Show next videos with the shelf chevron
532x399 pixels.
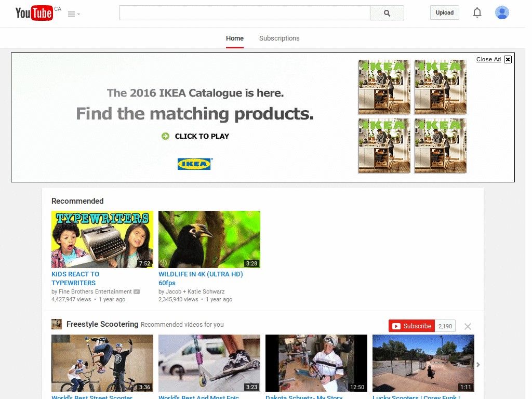478,365
